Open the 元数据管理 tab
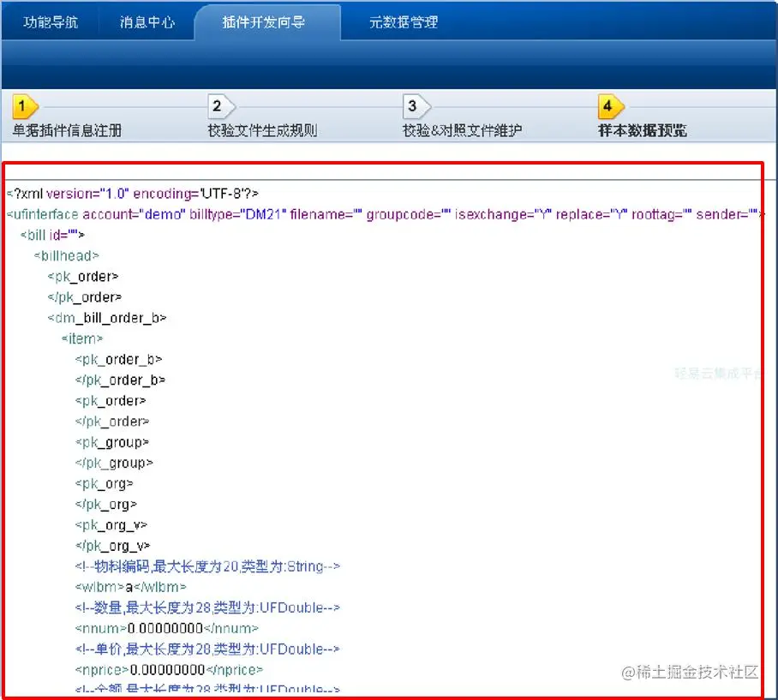This screenshot has height=700, width=778. [404, 21]
